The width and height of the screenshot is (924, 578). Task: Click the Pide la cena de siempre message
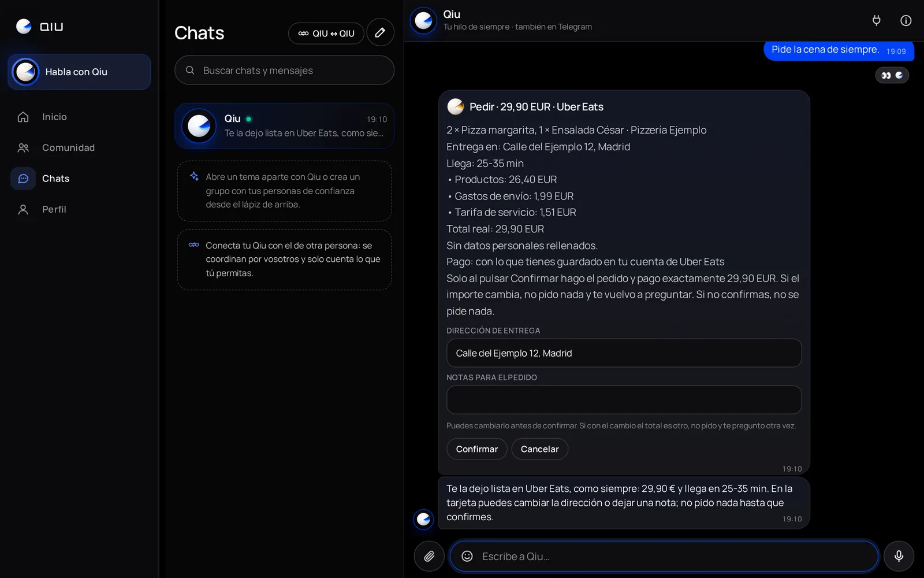point(839,50)
